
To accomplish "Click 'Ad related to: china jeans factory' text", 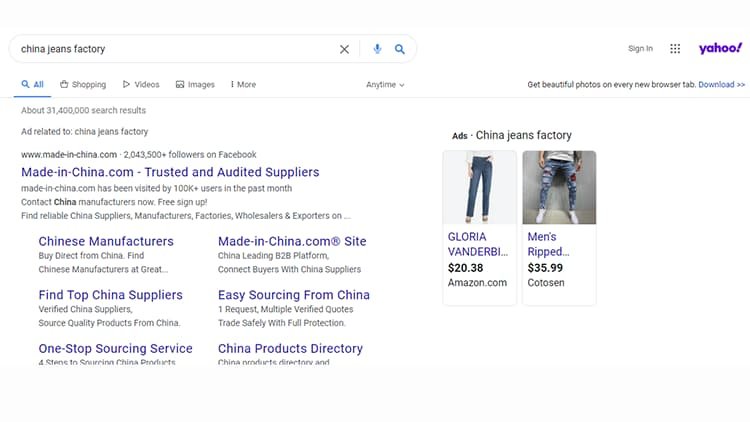I will tap(85, 132).
